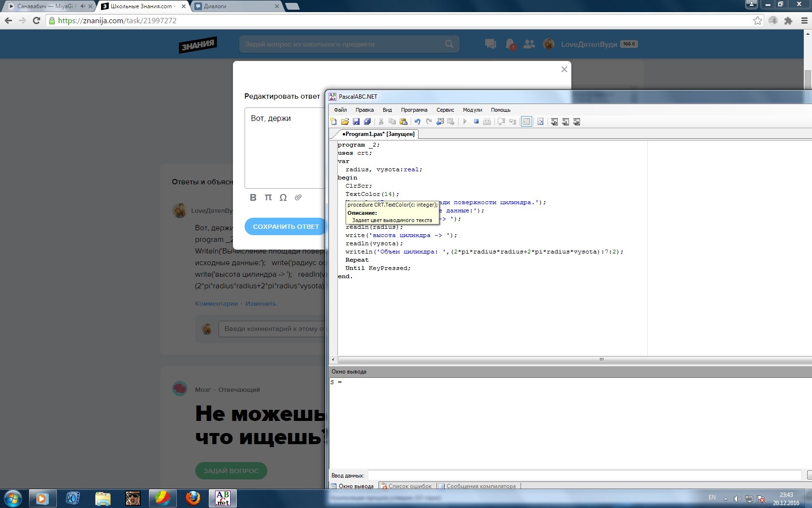This screenshot has width=812, height=508.
Task: Run the program with the play triangle
Action: pos(464,121)
